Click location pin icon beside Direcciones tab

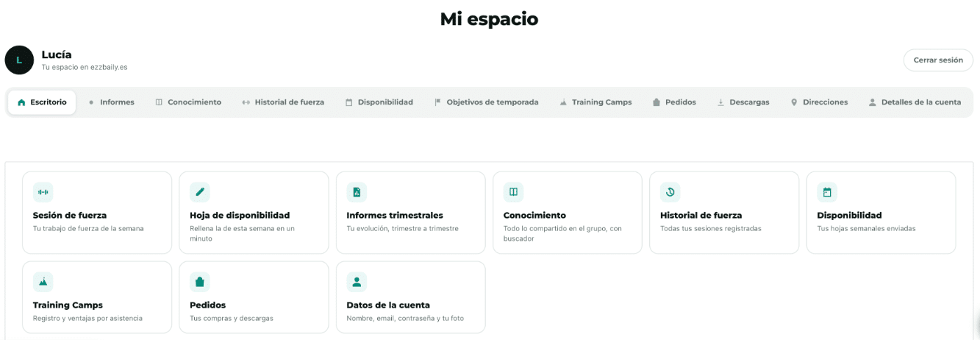point(794,102)
